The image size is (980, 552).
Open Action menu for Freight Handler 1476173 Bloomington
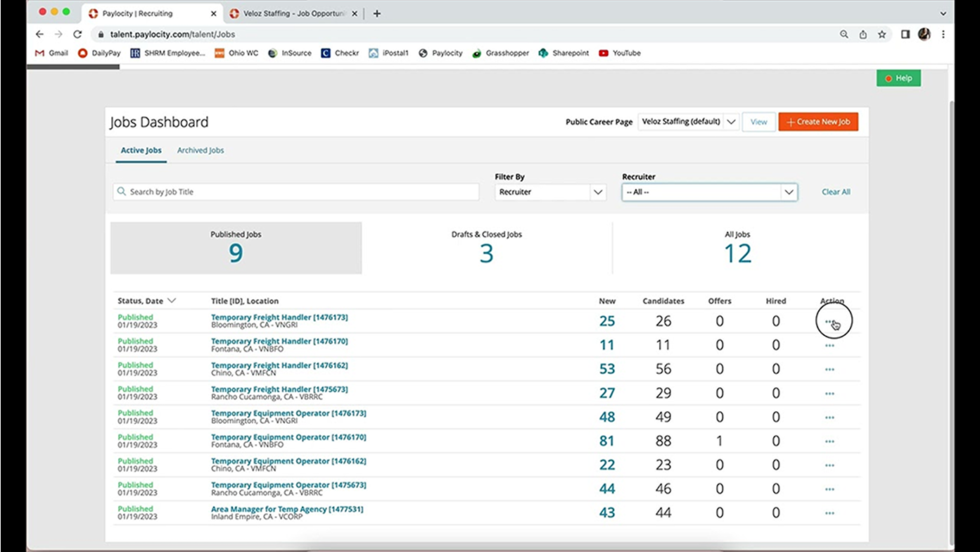[829, 321]
